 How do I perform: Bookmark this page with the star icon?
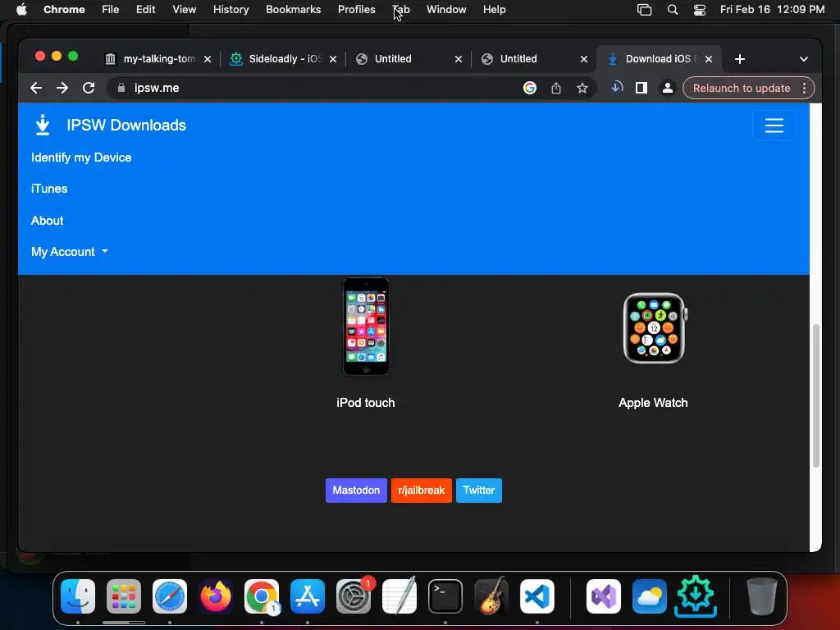coord(582,88)
